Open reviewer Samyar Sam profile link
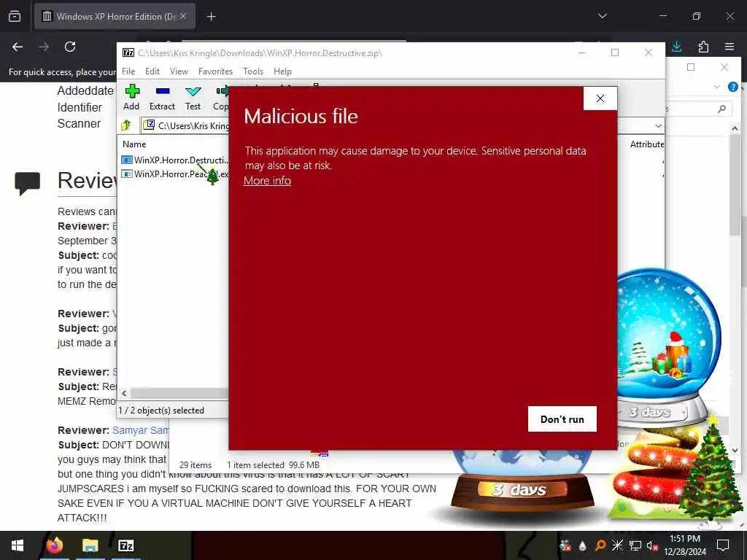This screenshot has height=560, width=747. tap(141, 430)
